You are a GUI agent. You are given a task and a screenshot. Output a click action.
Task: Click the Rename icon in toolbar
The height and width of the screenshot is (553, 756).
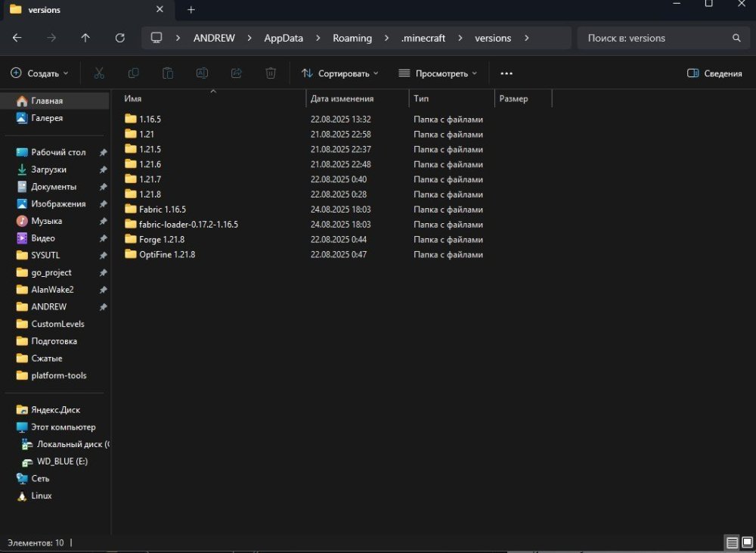tap(202, 73)
